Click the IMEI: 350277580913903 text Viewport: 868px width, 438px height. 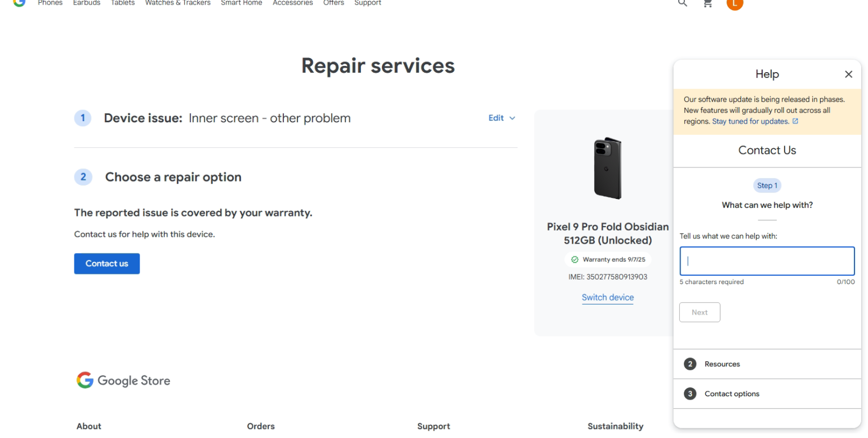608,277
